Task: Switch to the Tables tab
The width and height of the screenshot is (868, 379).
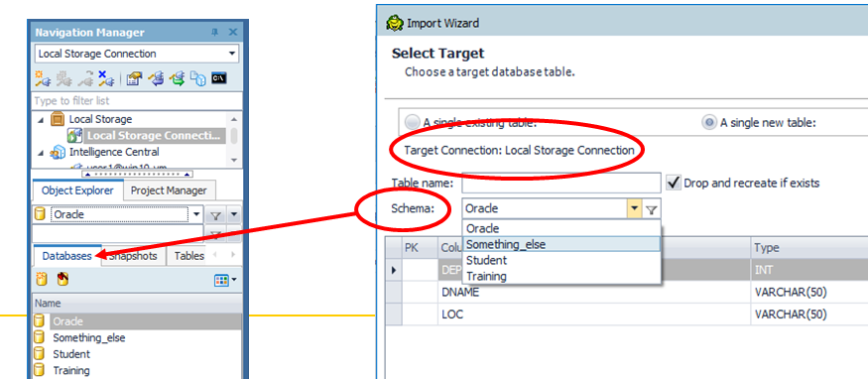Action: tap(188, 256)
